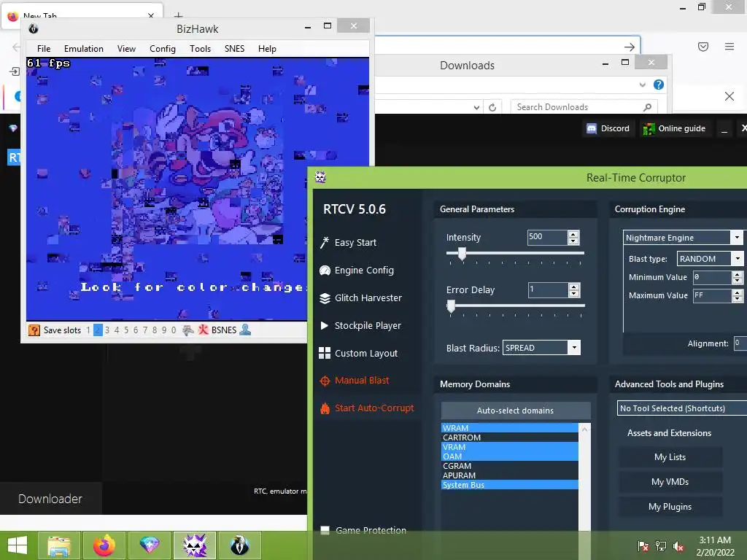This screenshot has height=560, width=747.
Task: Open File Explorer from the taskbar
Action: (x=58, y=545)
